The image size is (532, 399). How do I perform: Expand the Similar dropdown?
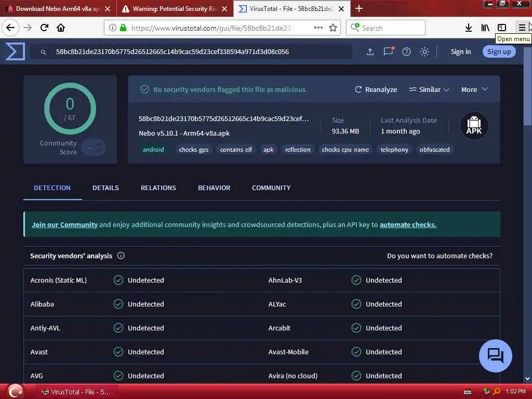(x=429, y=89)
